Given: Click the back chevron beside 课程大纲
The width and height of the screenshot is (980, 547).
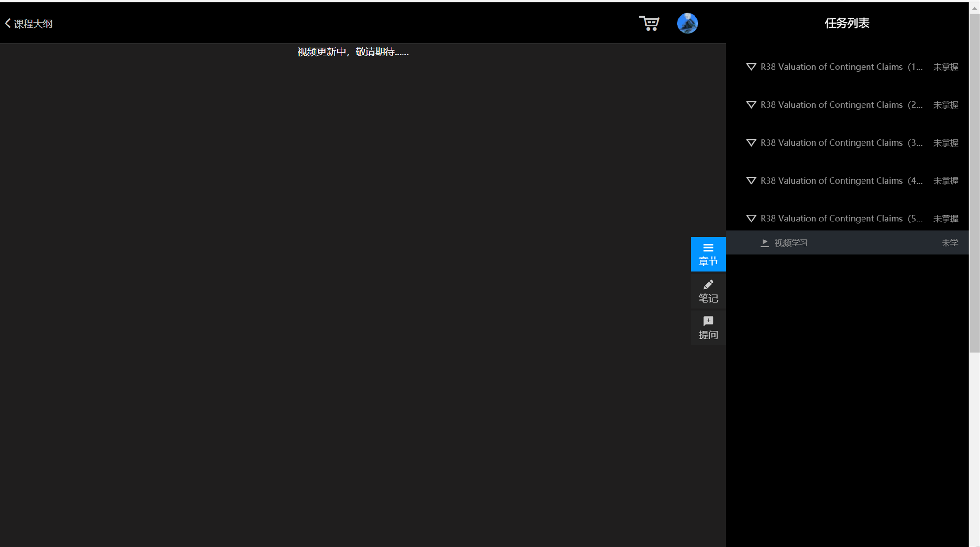Looking at the screenshot, I should click(7, 23).
